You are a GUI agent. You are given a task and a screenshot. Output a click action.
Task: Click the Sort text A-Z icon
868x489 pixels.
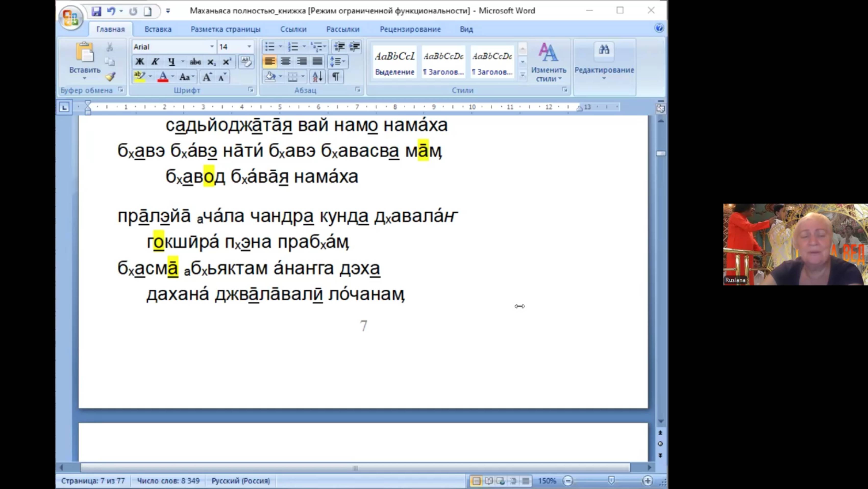click(x=317, y=77)
